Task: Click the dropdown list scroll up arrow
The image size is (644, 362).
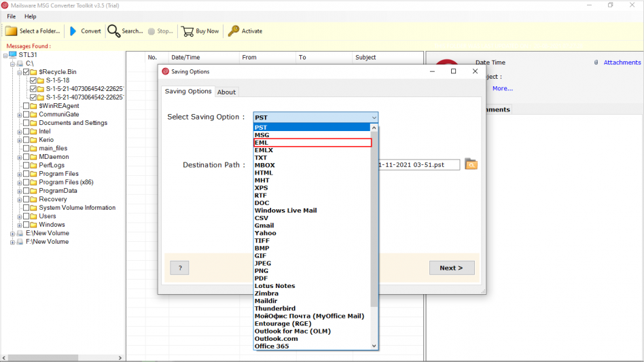Action: click(374, 128)
